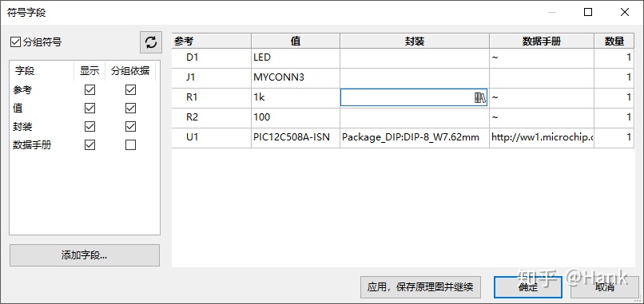Select the D1 reference cell

[x=212, y=57]
